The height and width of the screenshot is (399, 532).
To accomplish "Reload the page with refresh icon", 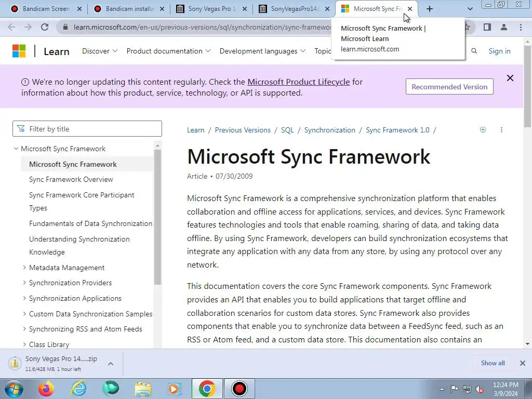I will click(45, 27).
